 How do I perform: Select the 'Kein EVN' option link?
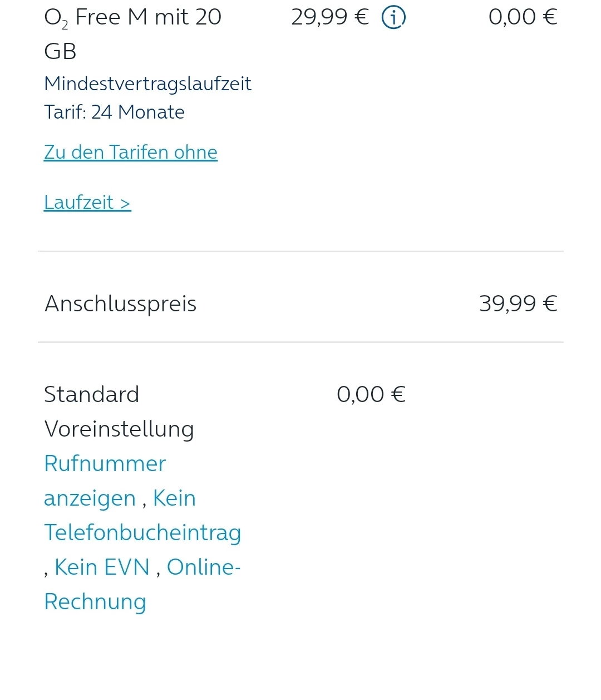tap(102, 567)
